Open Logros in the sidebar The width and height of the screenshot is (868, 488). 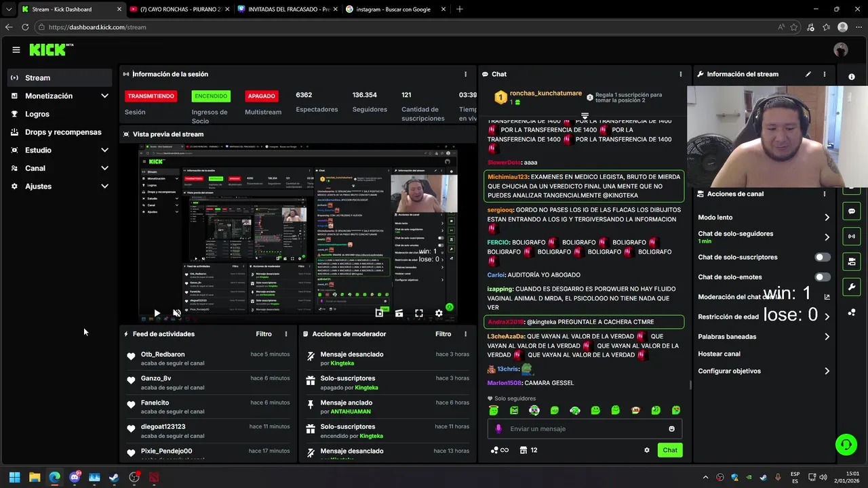60,114
